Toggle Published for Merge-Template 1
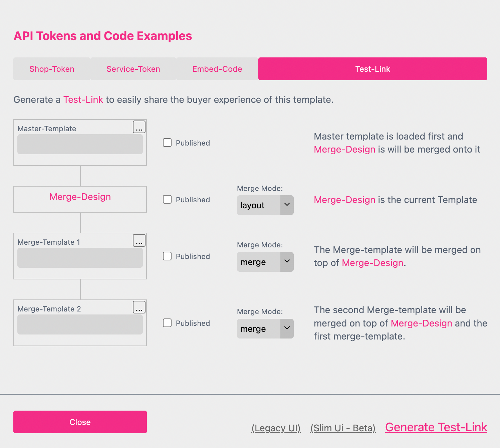500x448 pixels. 167,256
